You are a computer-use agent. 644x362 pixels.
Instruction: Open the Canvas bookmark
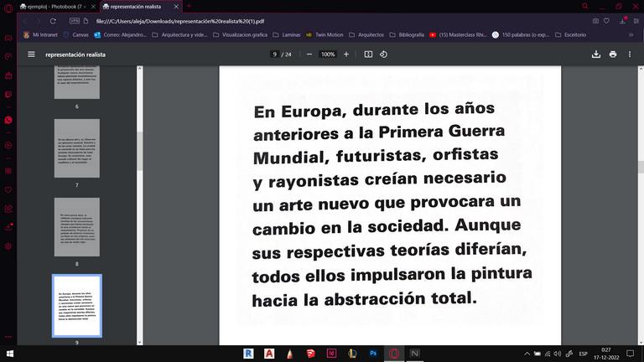coord(76,35)
